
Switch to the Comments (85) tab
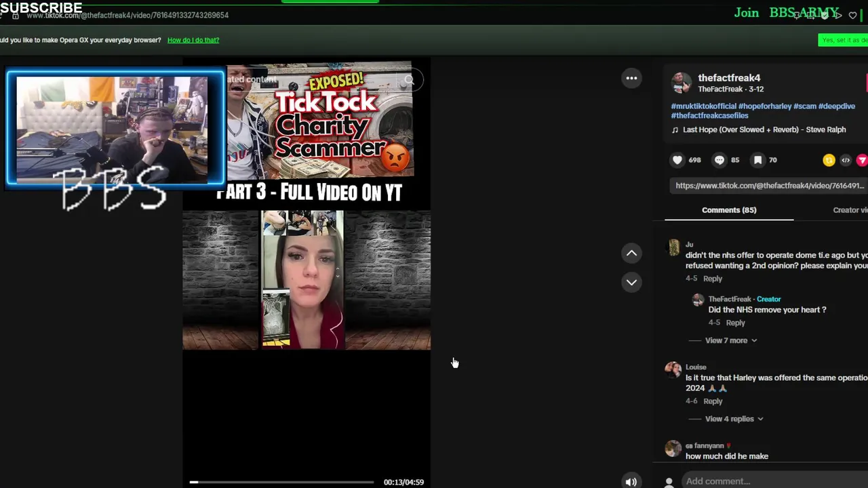729,210
